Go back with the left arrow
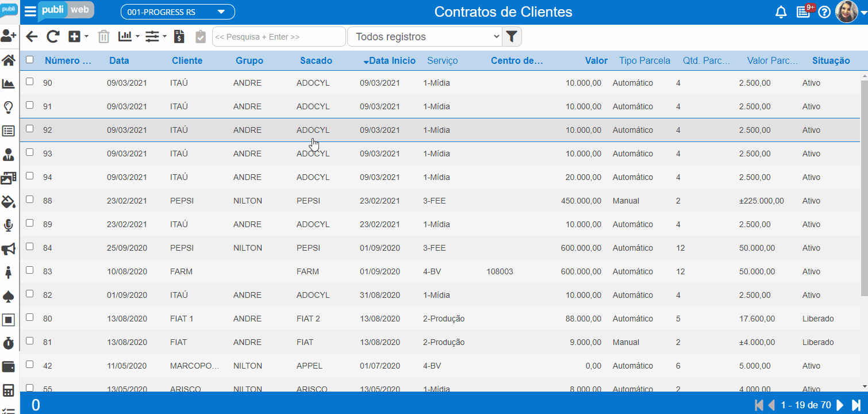This screenshot has width=868, height=414. [x=32, y=37]
